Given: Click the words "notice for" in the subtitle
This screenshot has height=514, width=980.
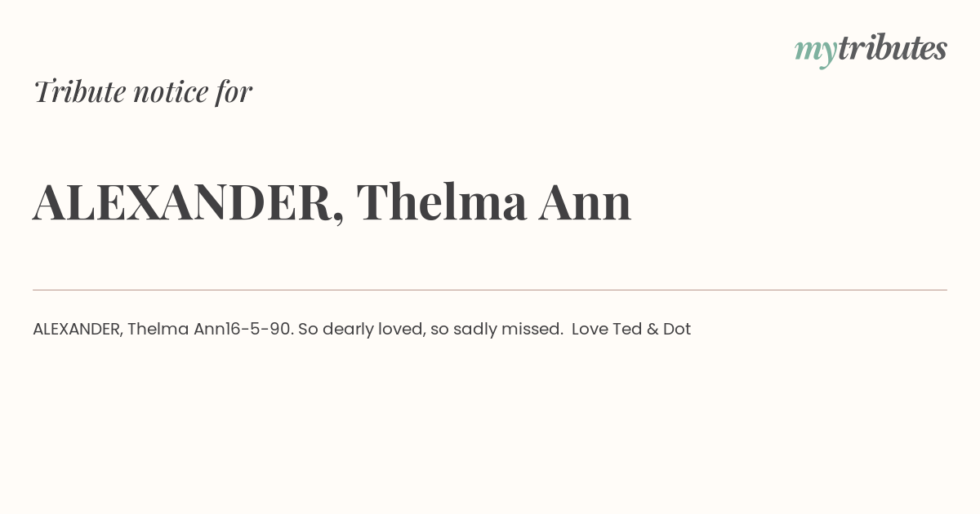Looking at the screenshot, I should [193, 91].
